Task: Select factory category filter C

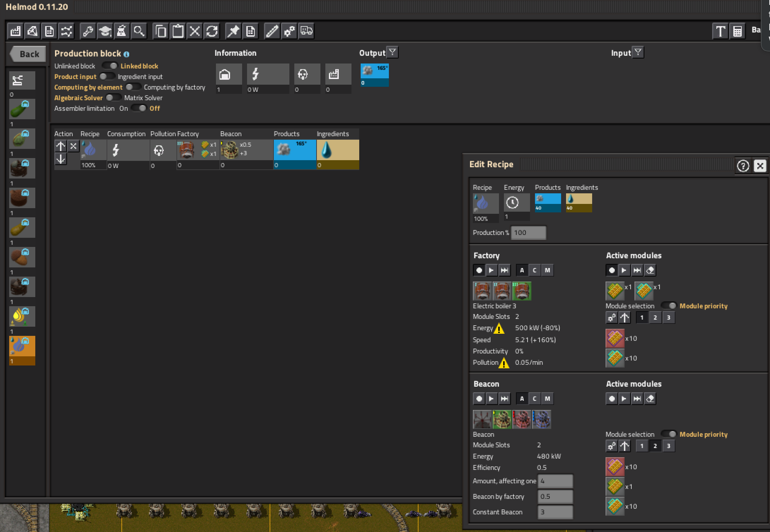Action: [534, 271]
